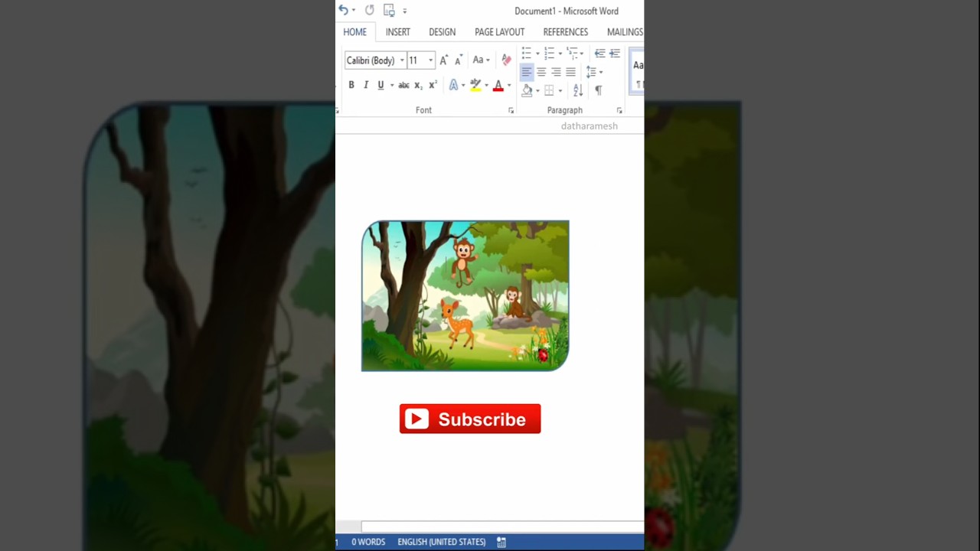Select the Normal style thumbnail

pos(637,72)
